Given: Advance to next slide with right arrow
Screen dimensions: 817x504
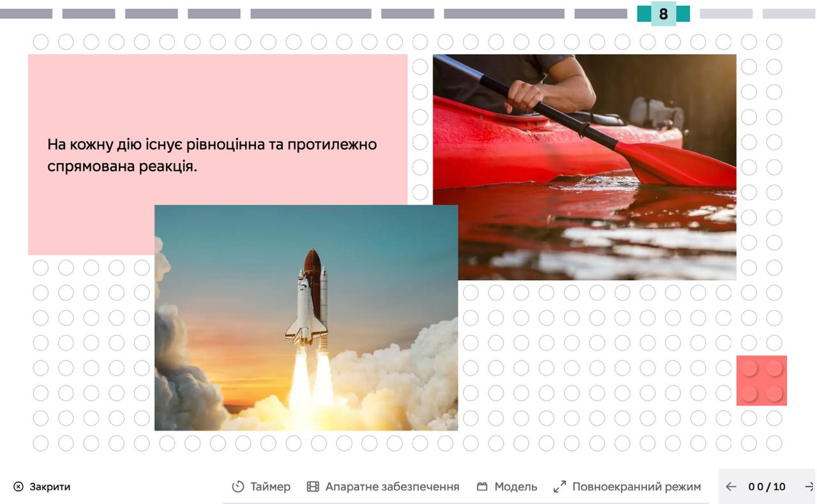Looking at the screenshot, I should click(x=809, y=487).
